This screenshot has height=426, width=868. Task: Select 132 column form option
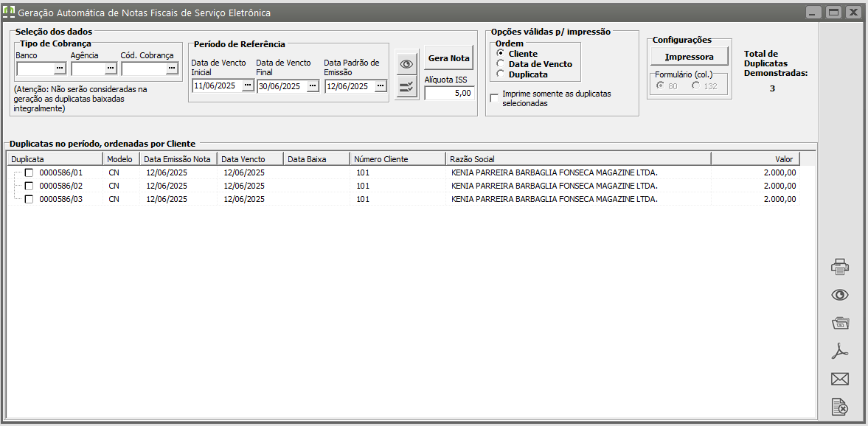tap(695, 85)
